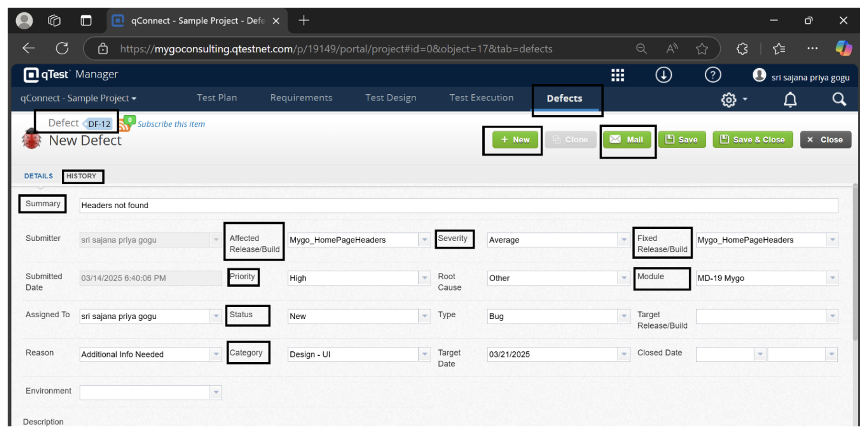Open the Severity dropdown showing Average
The image size is (868, 446).
click(x=623, y=240)
